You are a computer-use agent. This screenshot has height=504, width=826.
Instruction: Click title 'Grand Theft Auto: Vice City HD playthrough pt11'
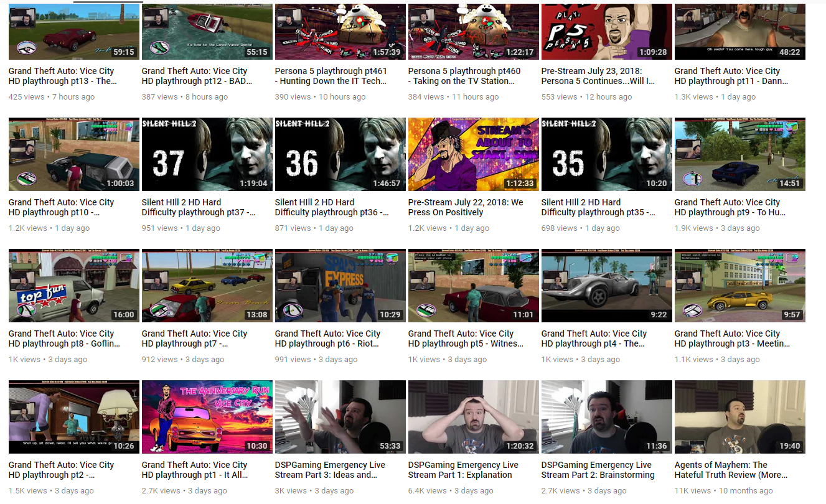tap(731, 76)
